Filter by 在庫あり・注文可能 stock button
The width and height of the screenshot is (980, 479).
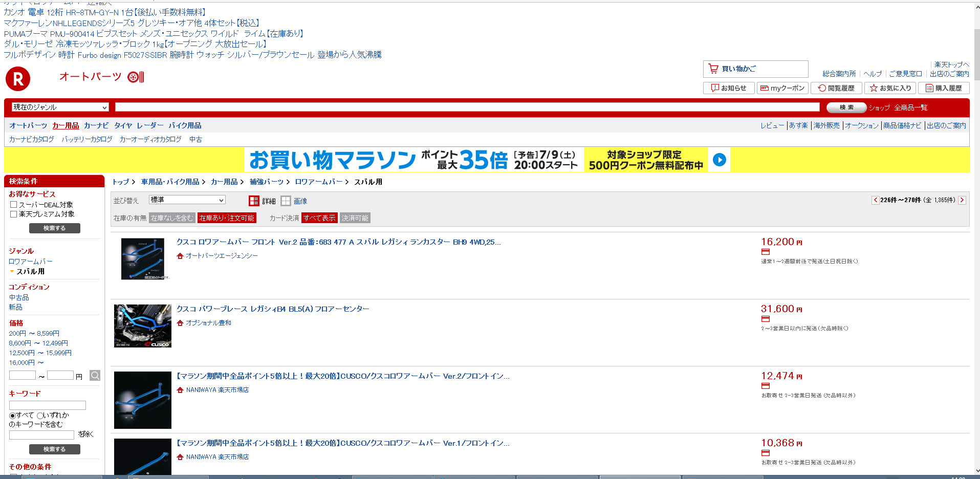click(227, 218)
